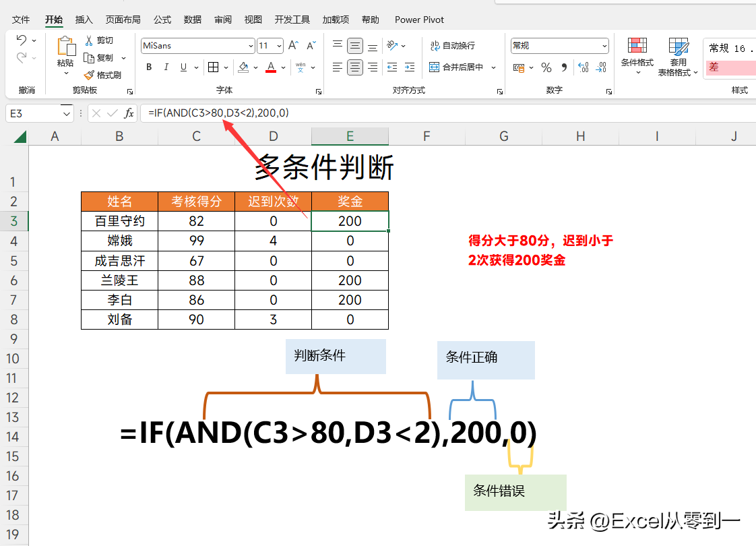
Task: Toggle align text right
Action: click(x=373, y=67)
